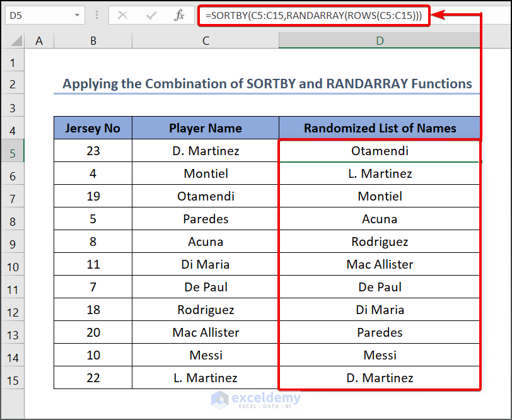The height and width of the screenshot is (420, 512).
Task: Select the cell with jersey number 23
Action: tap(93, 151)
